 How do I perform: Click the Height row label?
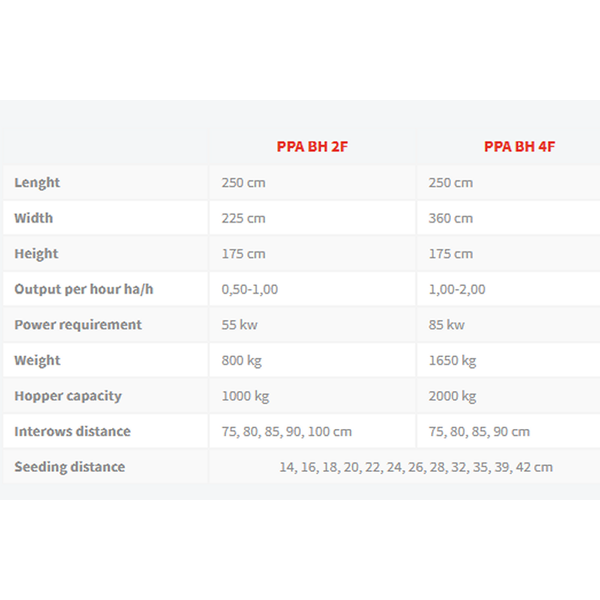coord(36,254)
